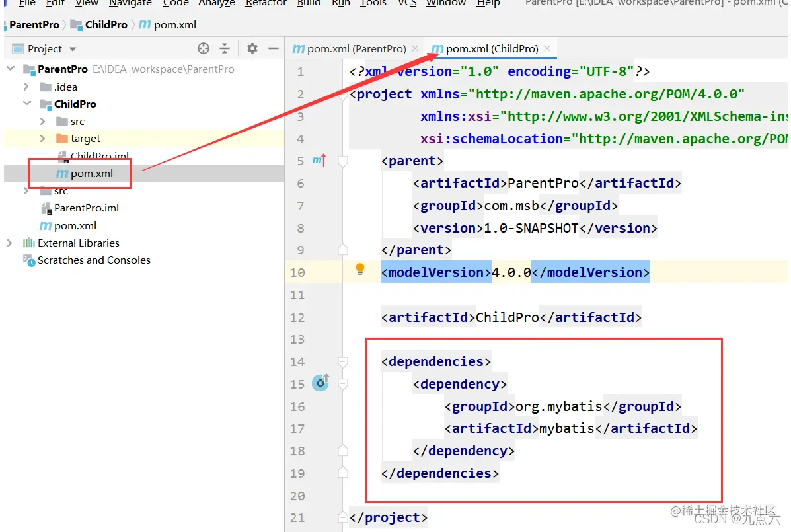The image size is (791, 532).
Task: Click the collapse all icon in Project panel
Action: pos(225,48)
